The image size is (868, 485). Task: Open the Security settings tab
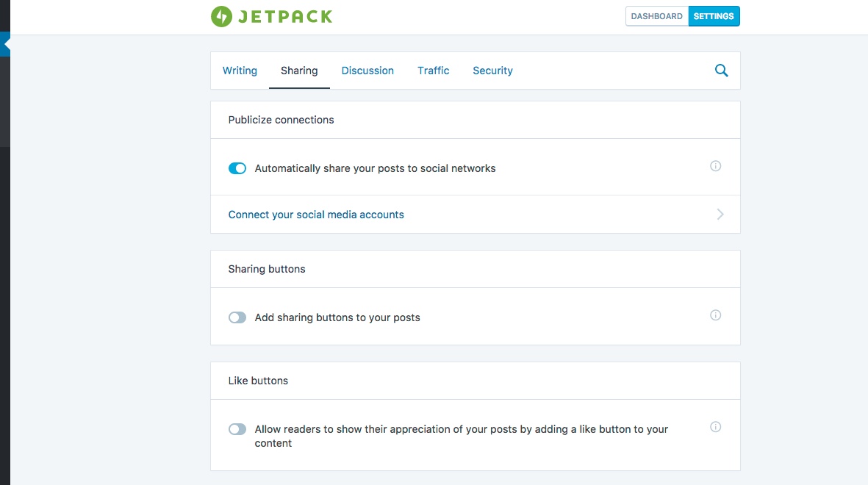coord(492,71)
